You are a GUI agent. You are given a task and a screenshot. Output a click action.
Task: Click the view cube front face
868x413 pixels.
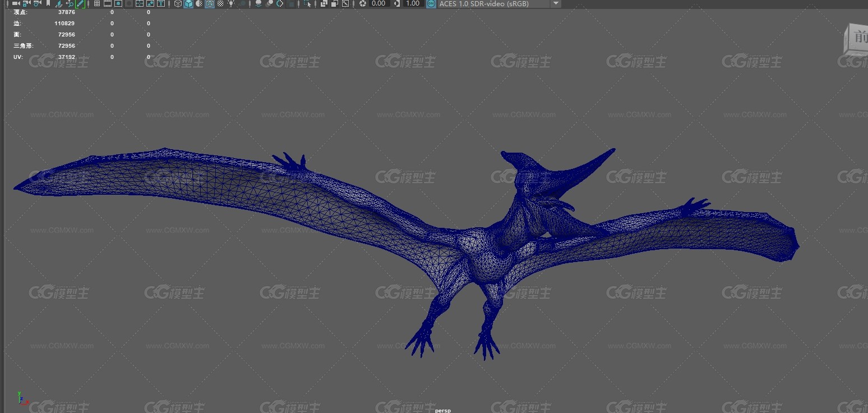858,38
